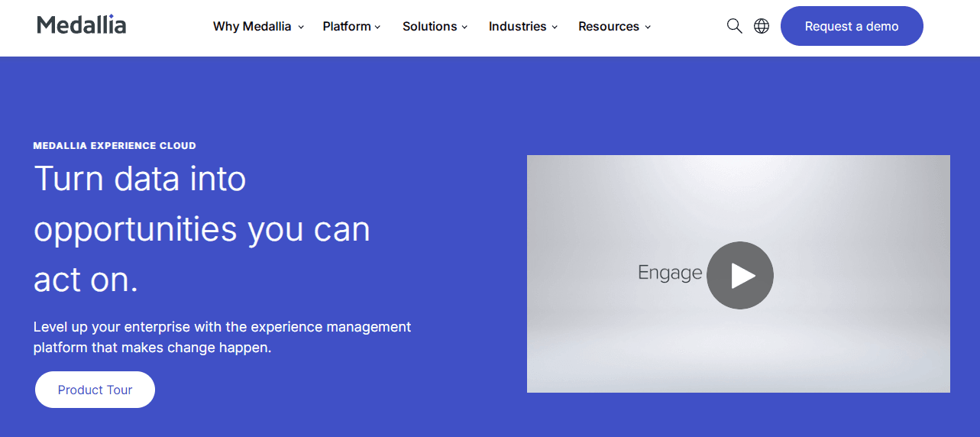Click the 'Level up your enterprise' paragraph
This screenshot has height=437, width=980.
pyautogui.click(x=222, y=337)
